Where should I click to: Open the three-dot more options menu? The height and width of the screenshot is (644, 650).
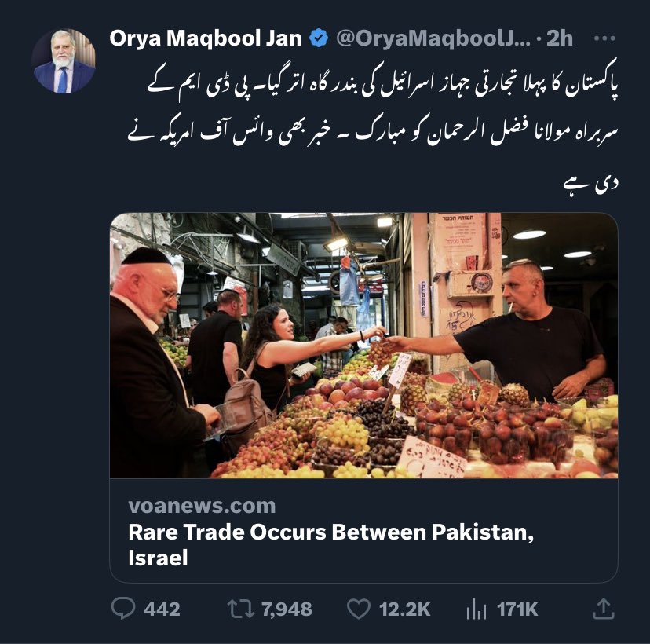(604, 38)
